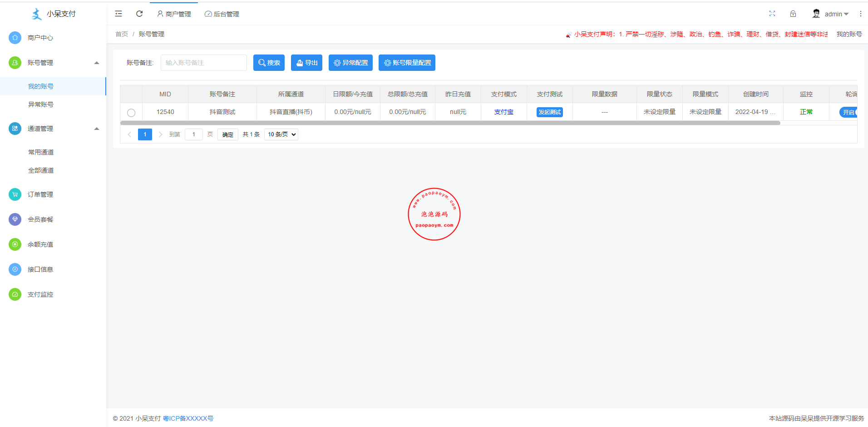Click the lock screen icon
This screenshot has width=868, height=427.
tap(793, 14)
